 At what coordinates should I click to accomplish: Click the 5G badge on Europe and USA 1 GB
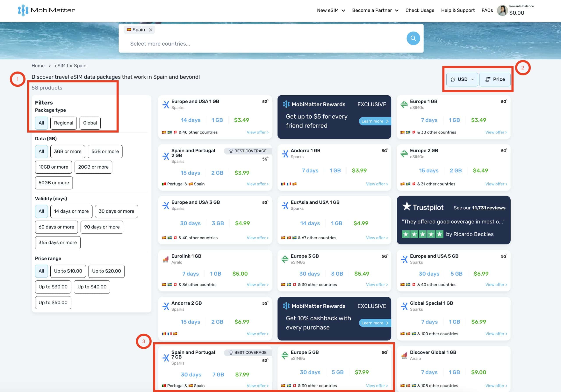click(265, 102)
